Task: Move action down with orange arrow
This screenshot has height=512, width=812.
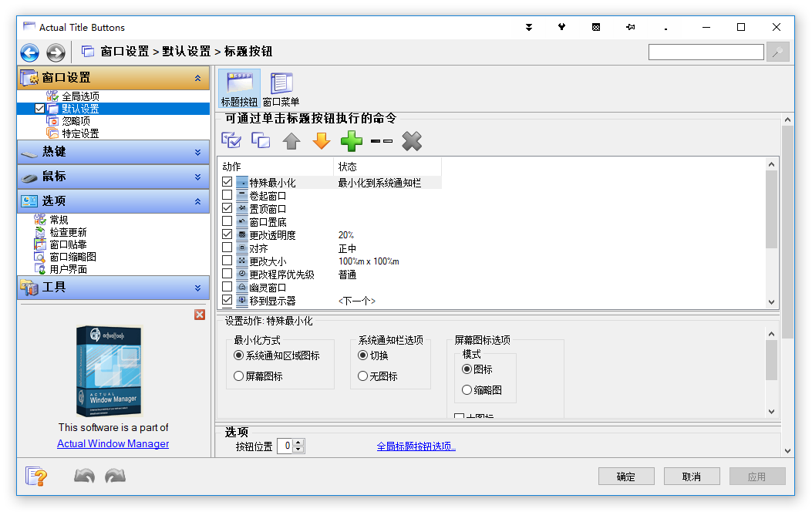Action: 322,141
